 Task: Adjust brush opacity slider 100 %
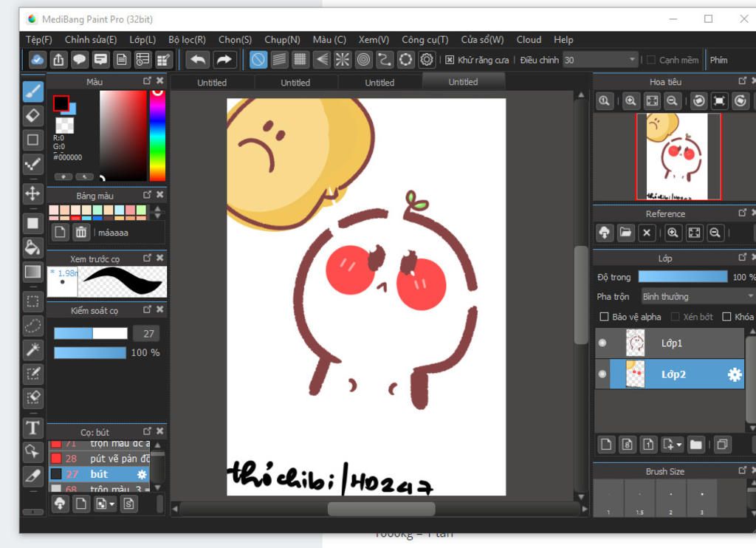pos(90,352)
